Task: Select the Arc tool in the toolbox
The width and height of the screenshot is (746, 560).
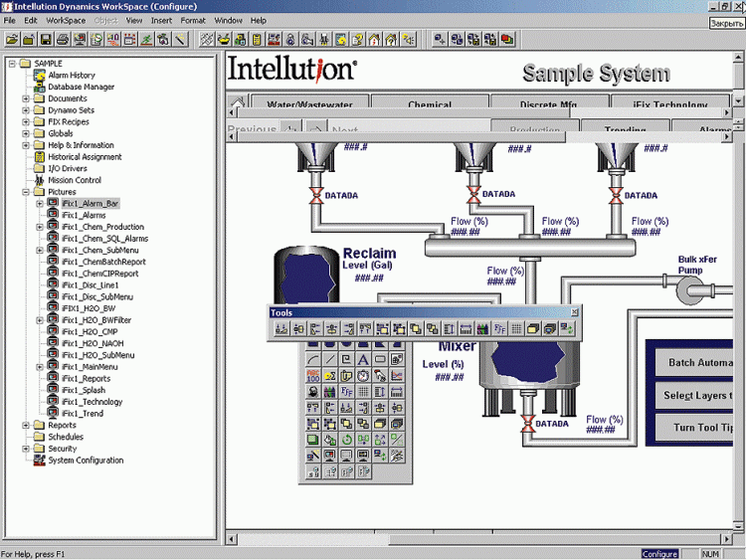Action: coord(313,359)
